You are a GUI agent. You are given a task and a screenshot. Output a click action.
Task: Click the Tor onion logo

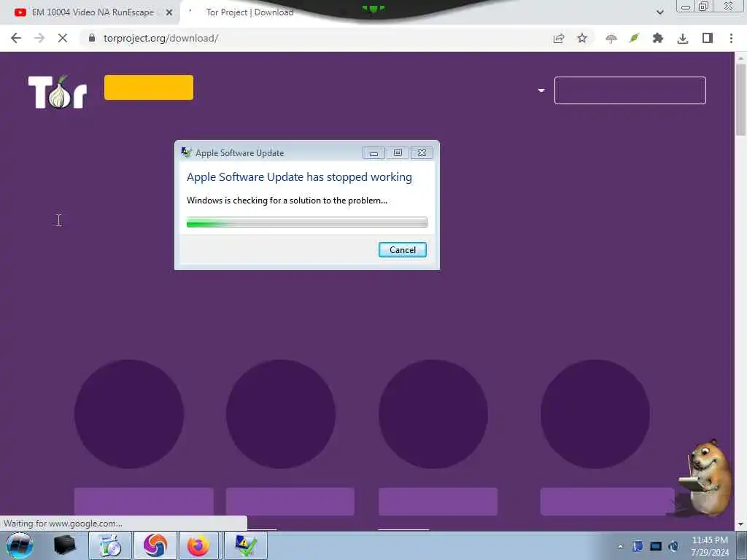(58, 91)
